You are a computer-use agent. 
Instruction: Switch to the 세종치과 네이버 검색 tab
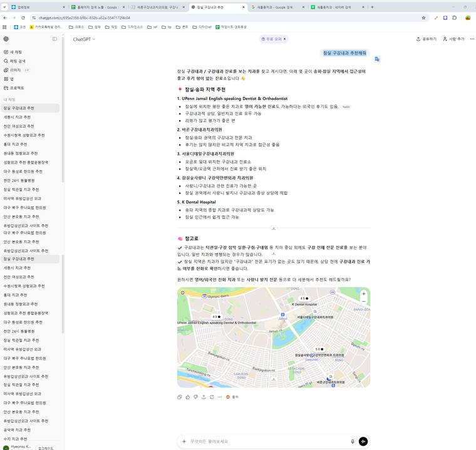pyautogui.click(x=338, y=7)
